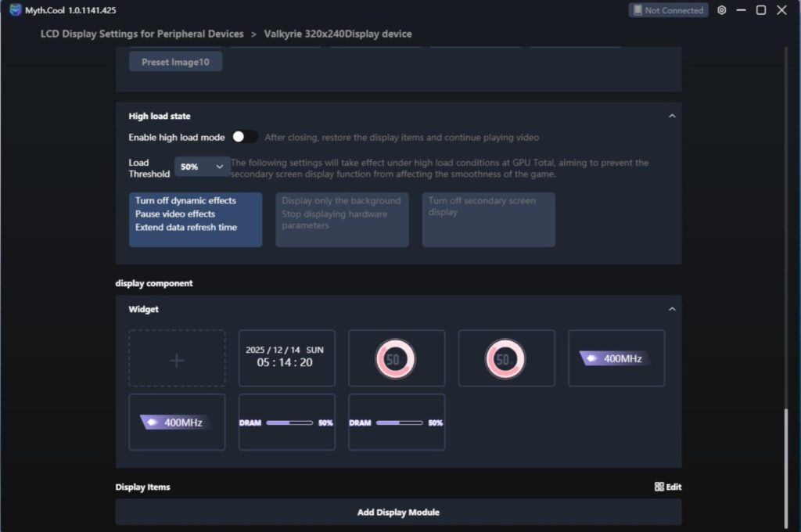The height and width of the screenshot is (532, 801).
Task: Select the first DRAM bar widget
Action: tap(286, 422)
